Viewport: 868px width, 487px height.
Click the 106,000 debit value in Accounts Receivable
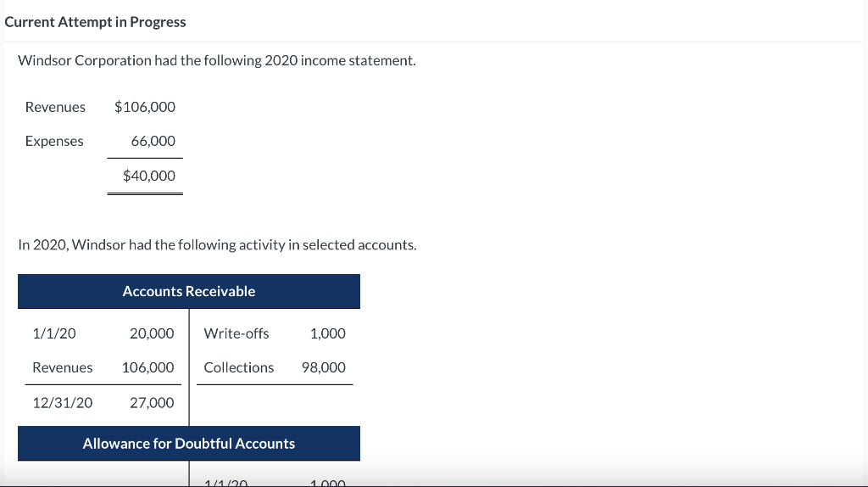147,368
